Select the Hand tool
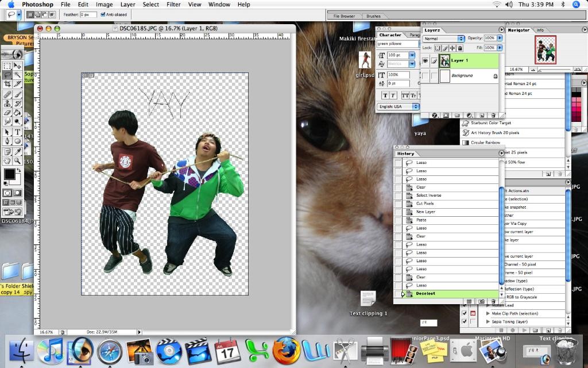The width and height of the screenshot is (588, 368). (x=7, y=161)
